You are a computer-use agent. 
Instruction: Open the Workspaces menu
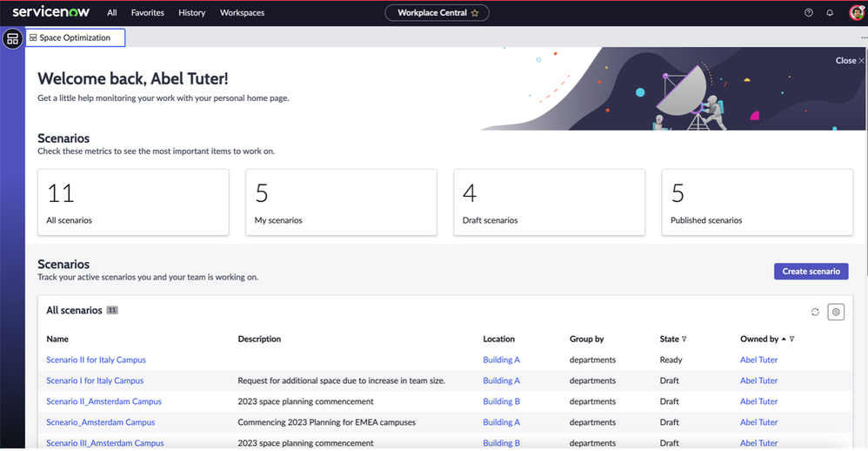tap(242, 13)
